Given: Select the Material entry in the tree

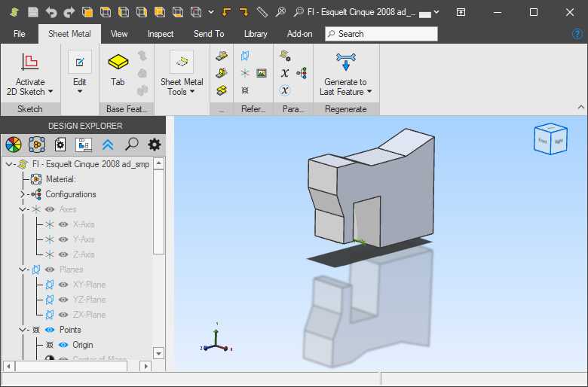Looking at the screenshot, I should [60, 179].
